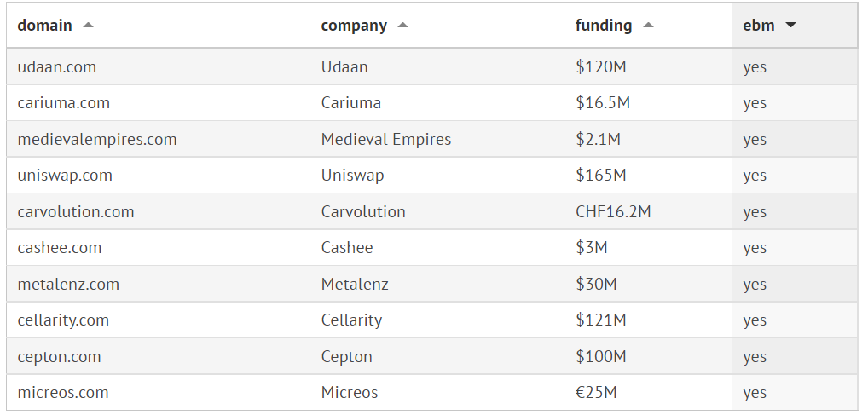The image size is (868, 415).
Task: Click the €25M funding cell
Action: coord(596,393)
